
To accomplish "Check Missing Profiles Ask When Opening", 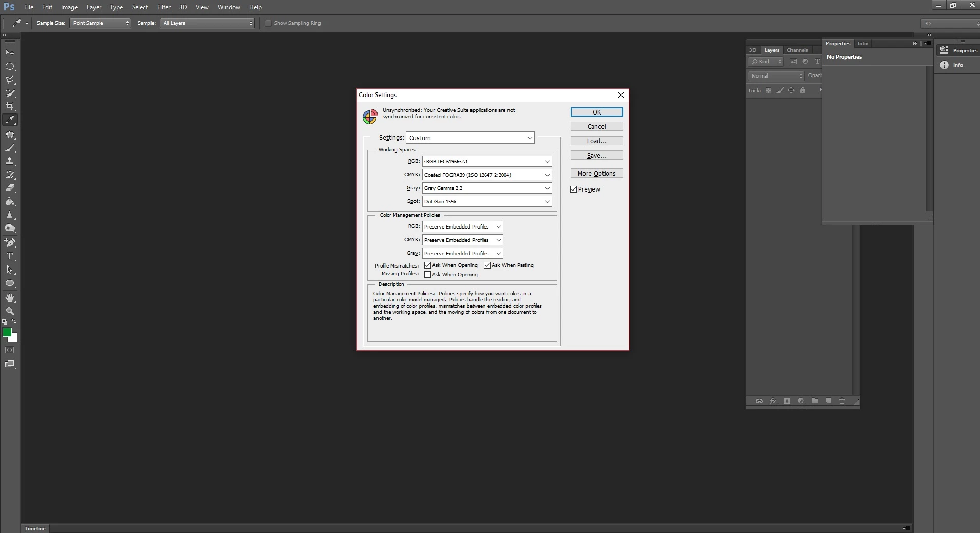I will point(427,275).
